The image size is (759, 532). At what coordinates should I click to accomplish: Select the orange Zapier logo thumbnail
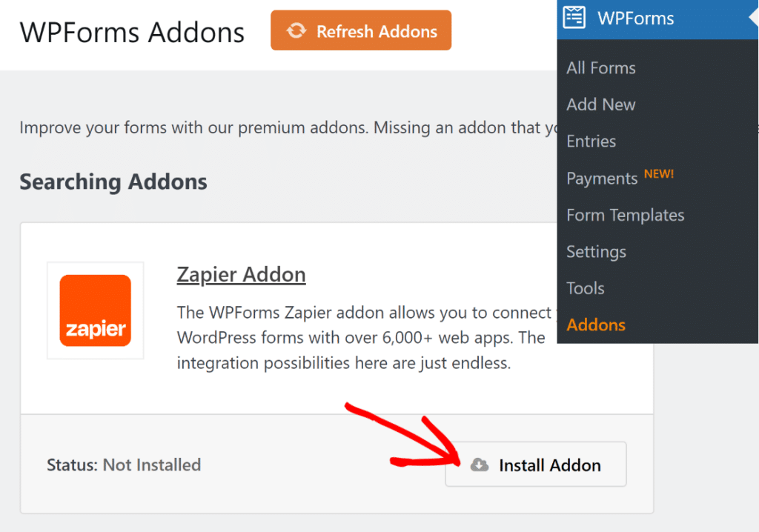click(95, 310)
